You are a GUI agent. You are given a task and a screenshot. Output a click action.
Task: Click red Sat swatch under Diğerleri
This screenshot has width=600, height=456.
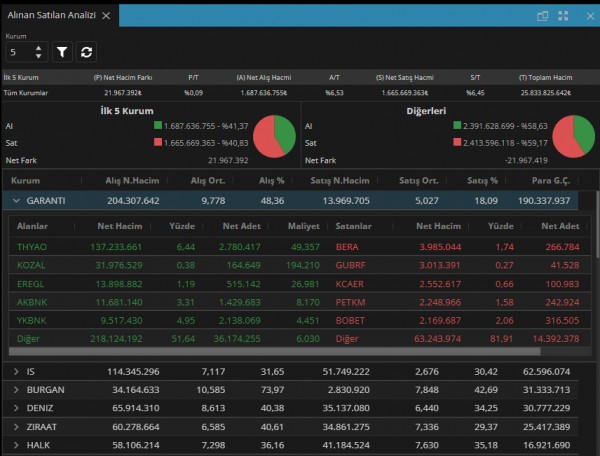click(x=457, y=142)
